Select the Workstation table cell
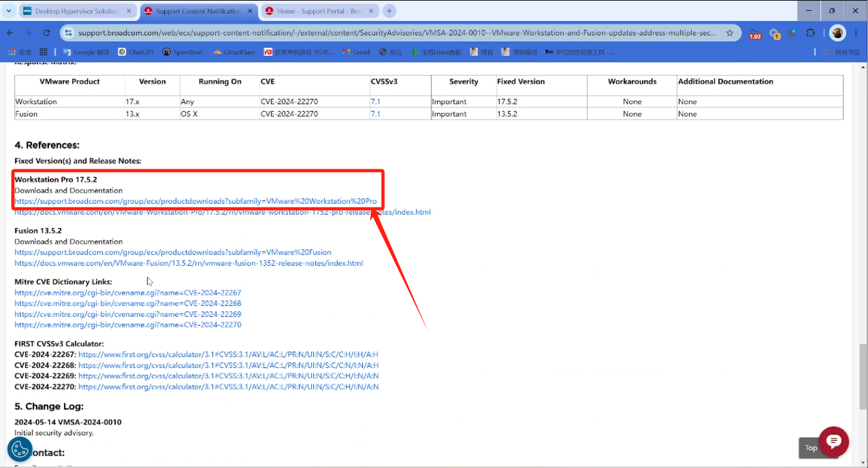 point(70,101)
